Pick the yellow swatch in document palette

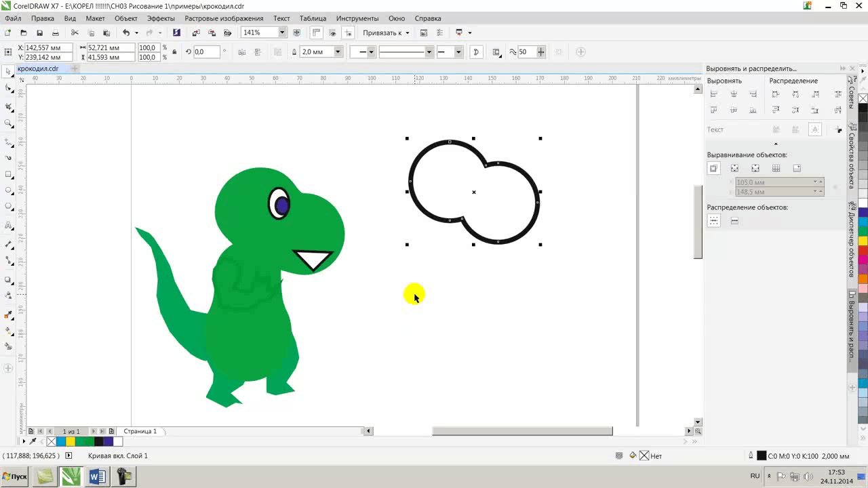(x=70, y=441)
